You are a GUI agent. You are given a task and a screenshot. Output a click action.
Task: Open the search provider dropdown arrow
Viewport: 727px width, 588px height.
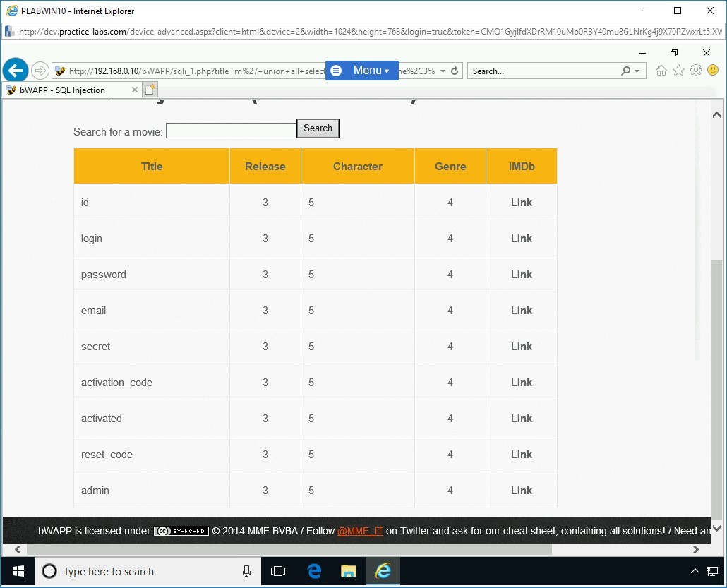[637, 71]
